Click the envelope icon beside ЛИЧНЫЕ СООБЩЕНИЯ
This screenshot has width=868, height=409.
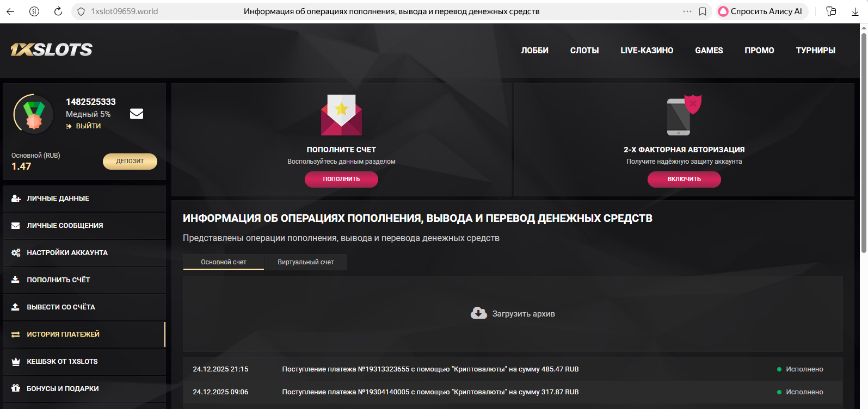tap(16, 226)
